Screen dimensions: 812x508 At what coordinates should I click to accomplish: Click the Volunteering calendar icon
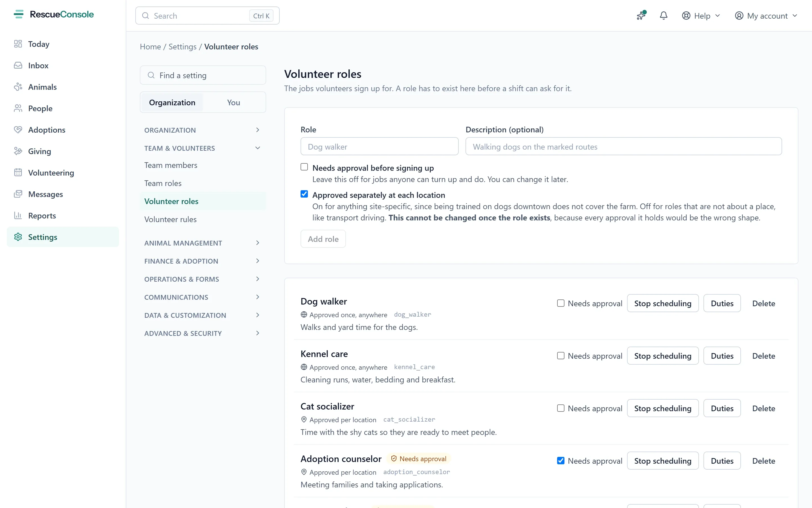(x=18, y=173)
